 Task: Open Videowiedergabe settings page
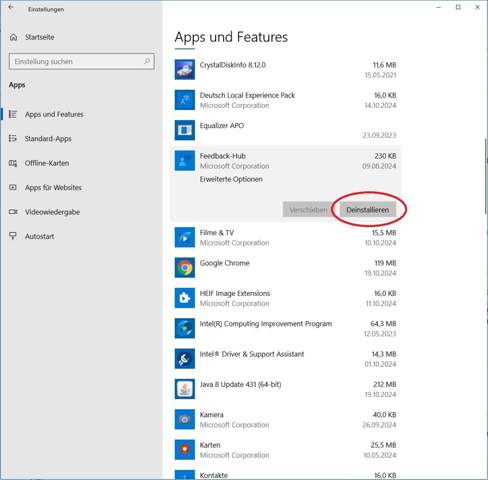(52, 212)
